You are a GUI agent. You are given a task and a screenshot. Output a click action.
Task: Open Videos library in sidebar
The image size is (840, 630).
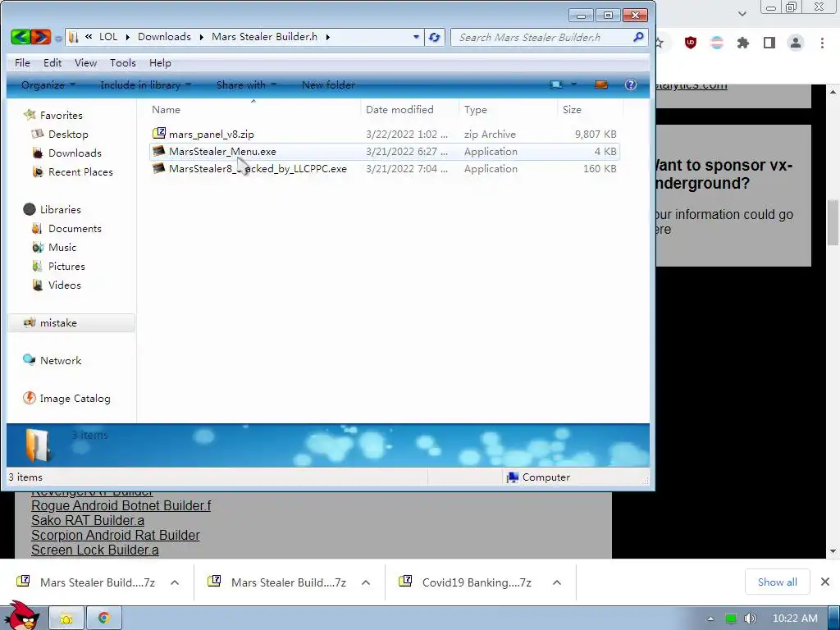pyautogui.click(x=64, y=285)
